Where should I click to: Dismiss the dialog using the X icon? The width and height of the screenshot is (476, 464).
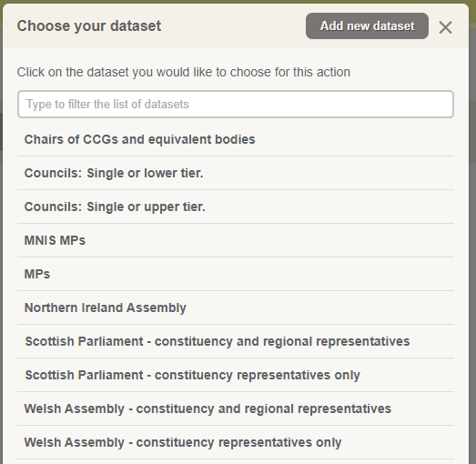[445, 27]
